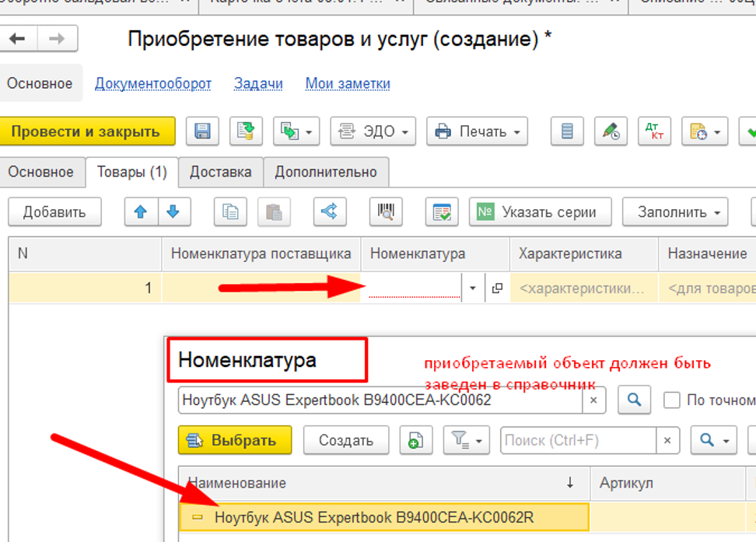756x542 pixels.
Task: Open the document structure report icon
Action: [x=567, y=131]
